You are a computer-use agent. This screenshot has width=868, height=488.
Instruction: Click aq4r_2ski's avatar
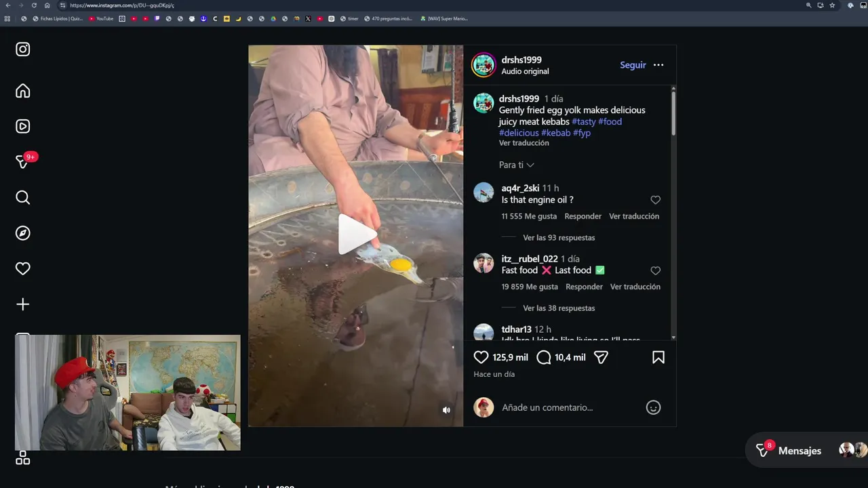(x=484, y=192)
